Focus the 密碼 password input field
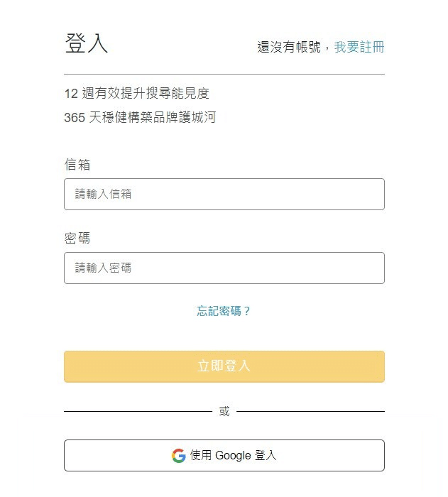Viewport: 448px width, 497px height. [x=224, y=268]
